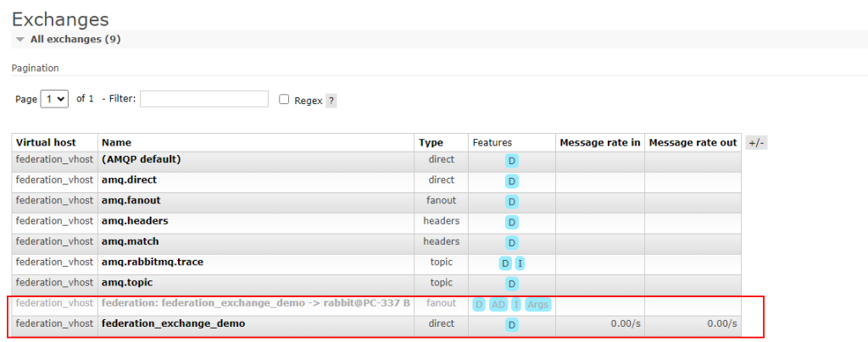Sort table by Name column header

click(116, 143)
